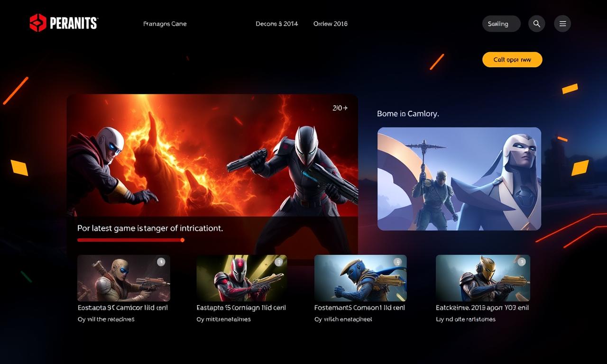This screenshot has width=607, height=364.
Task: Open the hamburger menu icon
Action: [x=562, y=24]
